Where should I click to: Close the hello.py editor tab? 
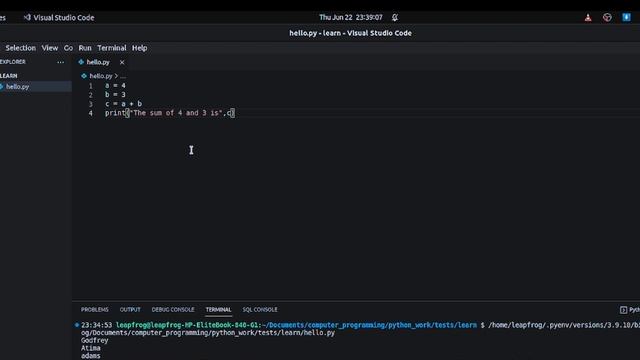(x=122, y=62)
